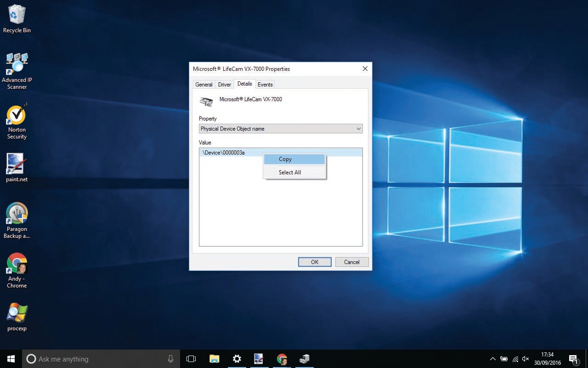Click the taskbar clock showing 17:34
This screenshot has height=368, width=588.
547,359
